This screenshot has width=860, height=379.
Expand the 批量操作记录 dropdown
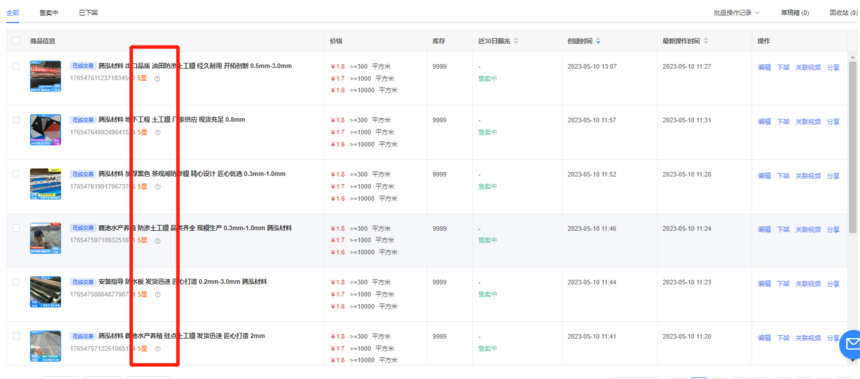click(x=736, y=13)
